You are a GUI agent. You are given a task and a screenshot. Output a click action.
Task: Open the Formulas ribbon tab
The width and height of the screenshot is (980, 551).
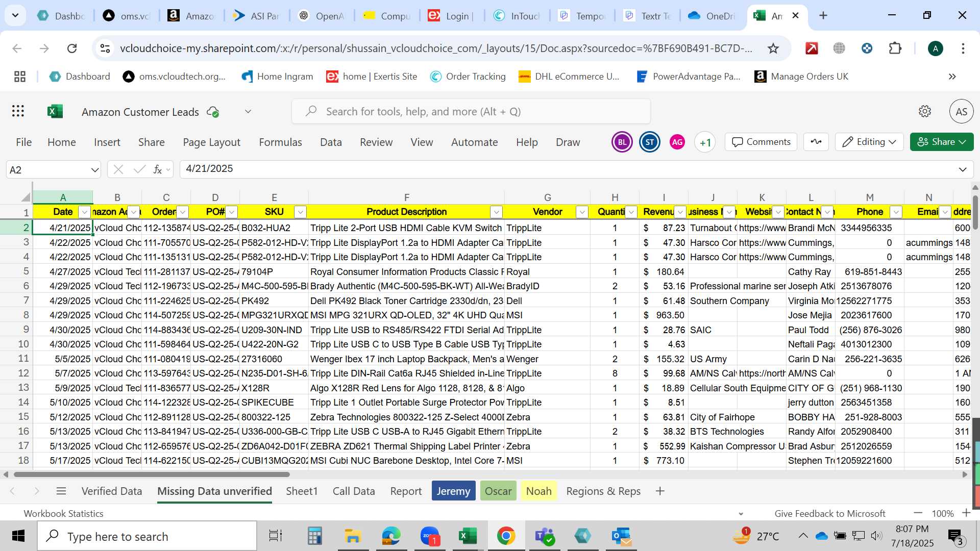pyautogui.click(x=280, y=142)
